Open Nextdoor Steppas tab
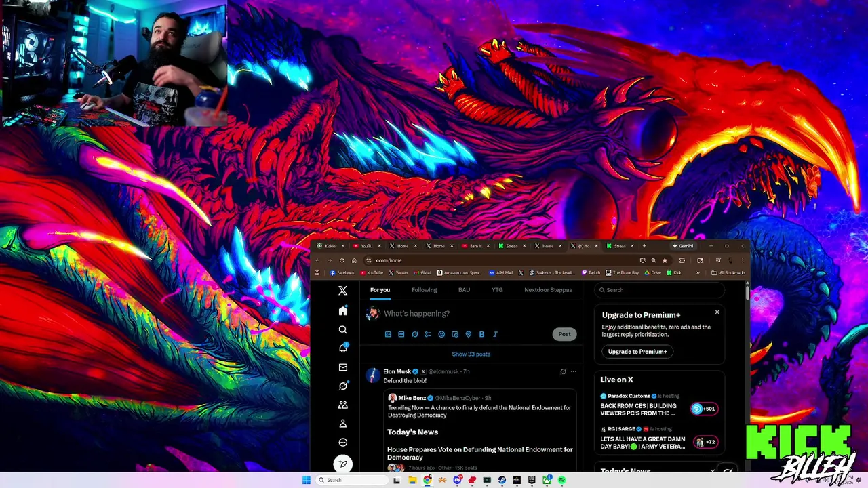 (548, 290)
